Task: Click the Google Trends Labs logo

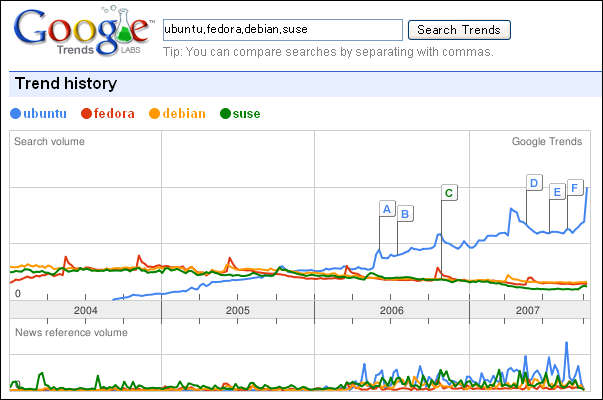Action: click(84, 31)
